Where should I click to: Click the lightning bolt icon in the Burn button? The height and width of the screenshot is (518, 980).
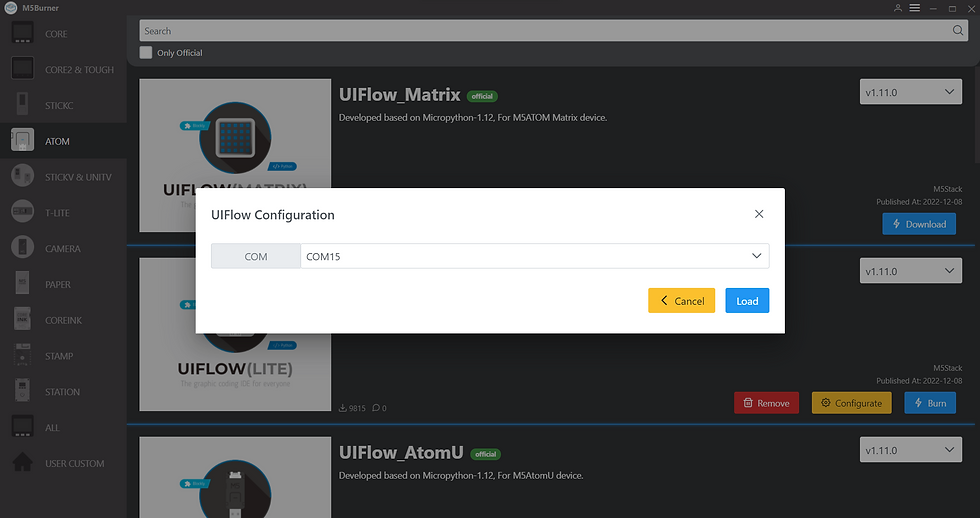(x=918, y=403)
